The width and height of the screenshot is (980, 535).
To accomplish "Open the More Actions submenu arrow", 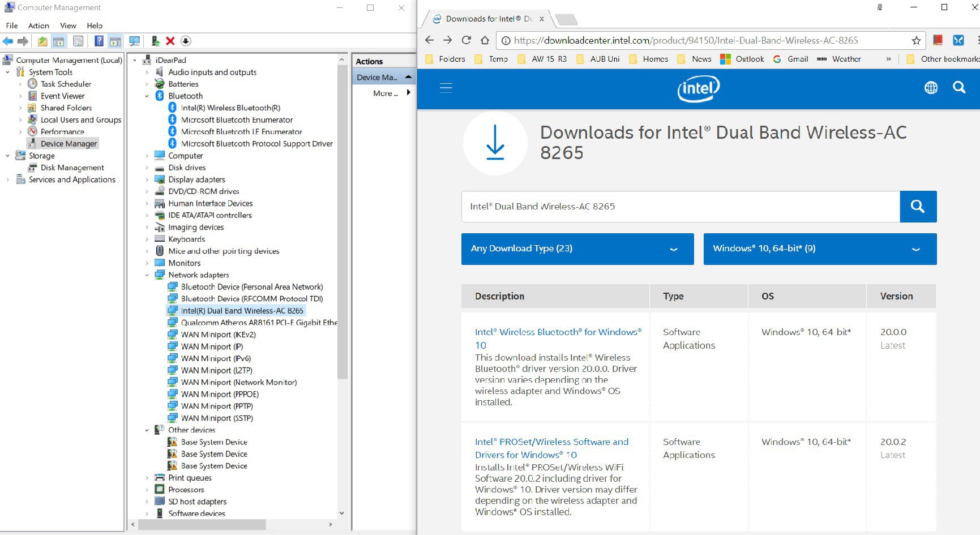I will coord(408,93).
